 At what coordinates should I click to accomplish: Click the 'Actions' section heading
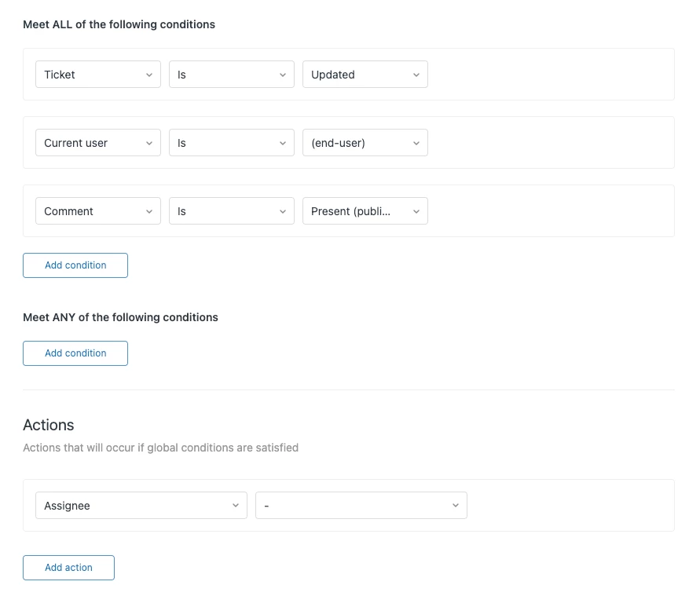pos(49,425)
